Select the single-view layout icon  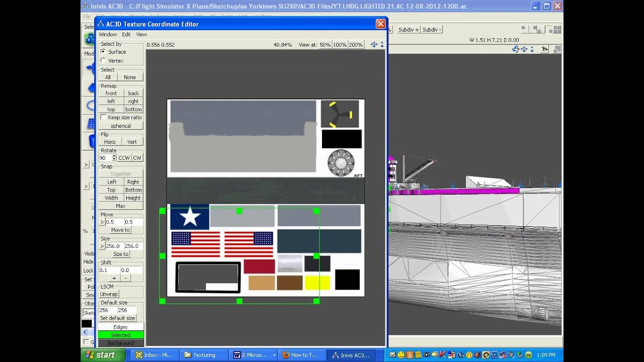524,30
